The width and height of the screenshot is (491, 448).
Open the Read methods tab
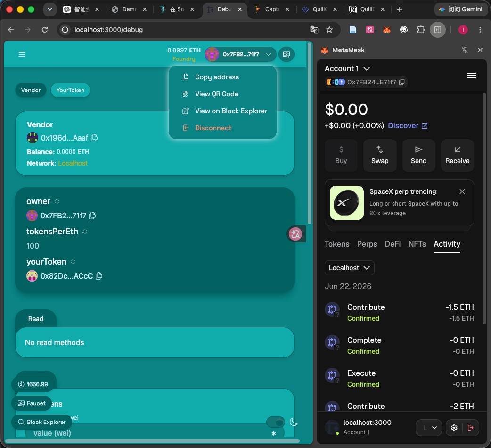point(36,319)
